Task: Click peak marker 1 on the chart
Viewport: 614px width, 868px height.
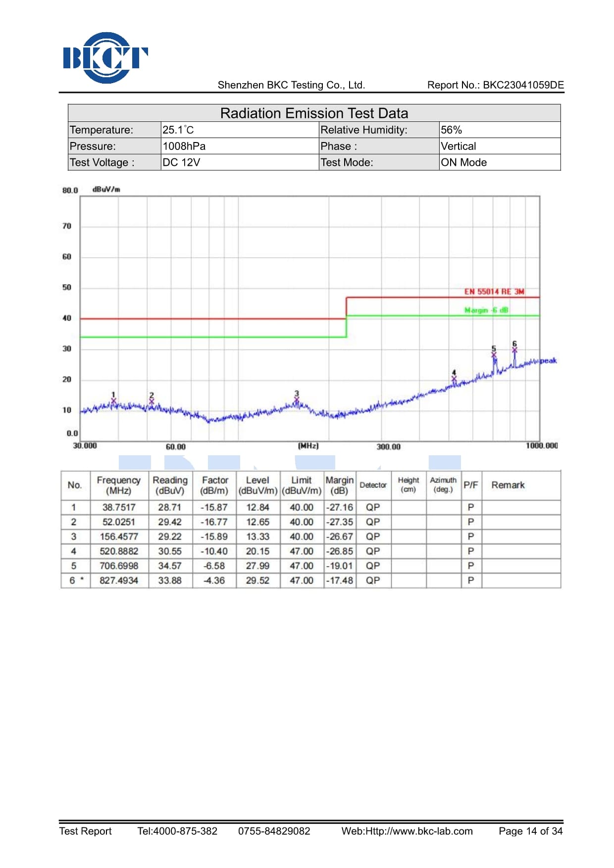Action: coord(113,400)
